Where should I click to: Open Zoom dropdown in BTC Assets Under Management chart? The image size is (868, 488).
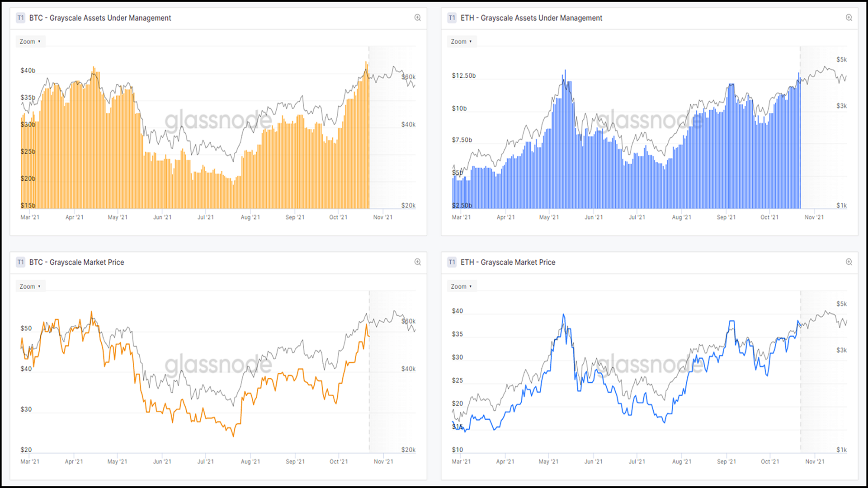pyautogui.click(x=30, y=42)
